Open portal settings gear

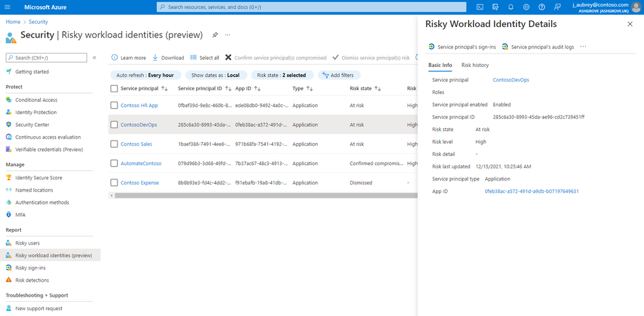(x=526, y=7)
